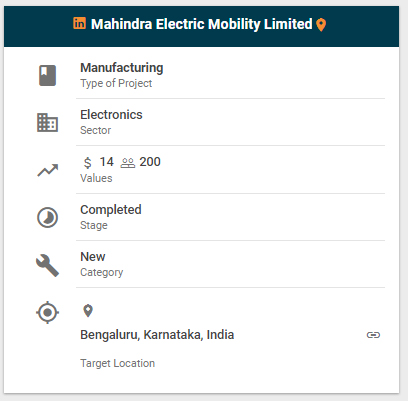Select Mahindra Electric Mobility Limited title
The image size is (408, 401).
[202, 24]
